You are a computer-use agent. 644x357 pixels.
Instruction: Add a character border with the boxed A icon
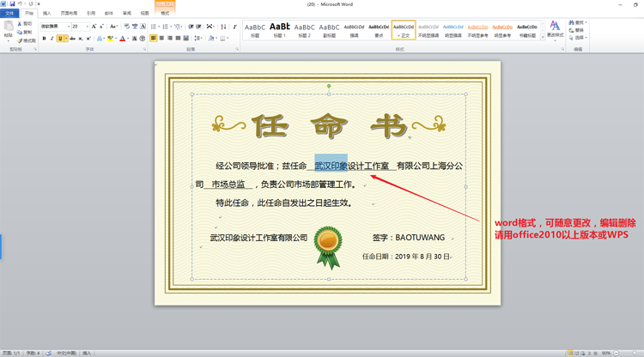pos(143,27)
